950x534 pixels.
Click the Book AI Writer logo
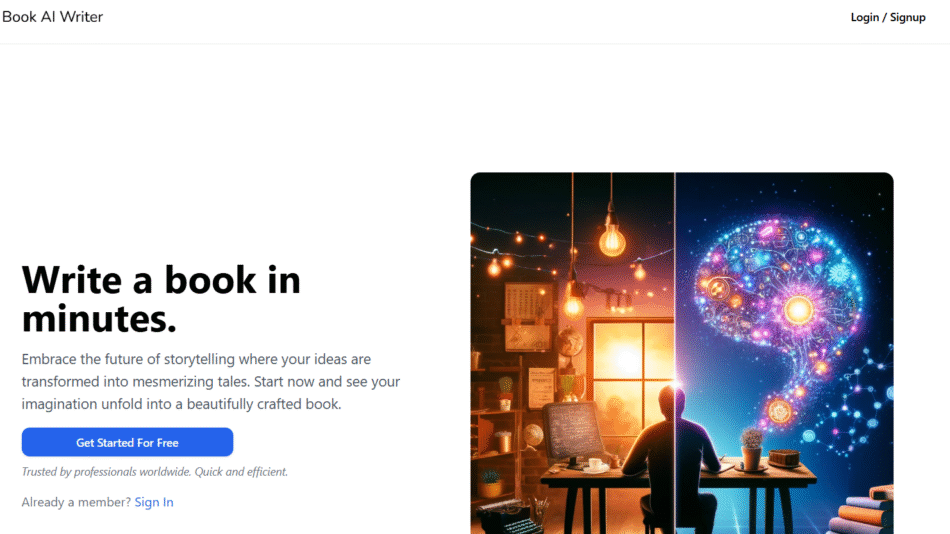[52, 17]
